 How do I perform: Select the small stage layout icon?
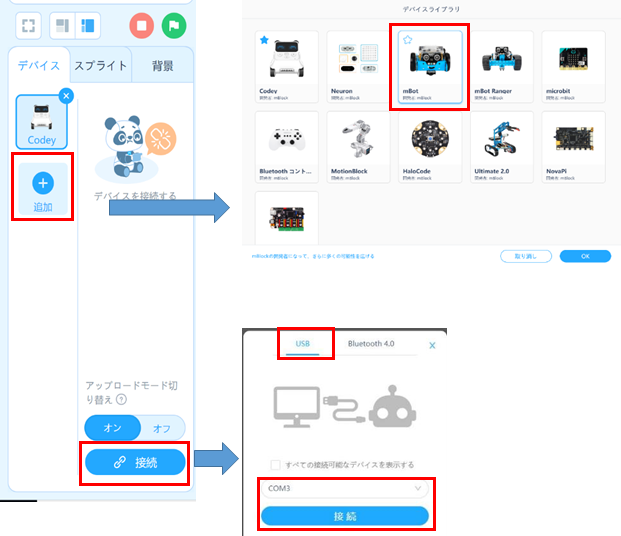[x=62, y=26]
